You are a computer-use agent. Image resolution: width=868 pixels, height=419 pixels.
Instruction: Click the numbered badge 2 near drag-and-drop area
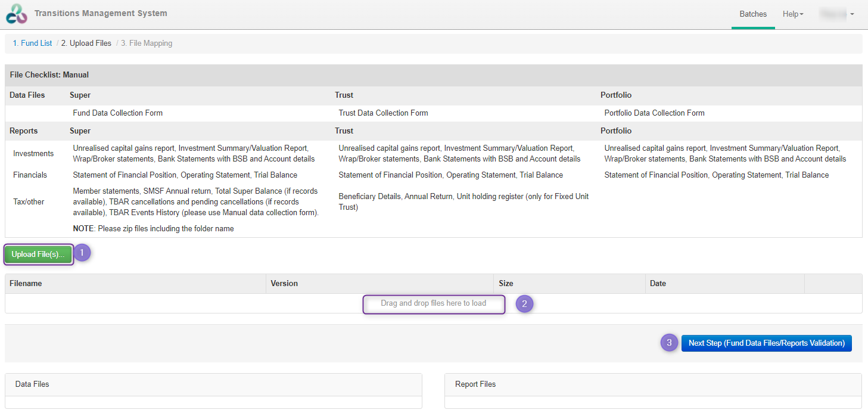(524, 303)
